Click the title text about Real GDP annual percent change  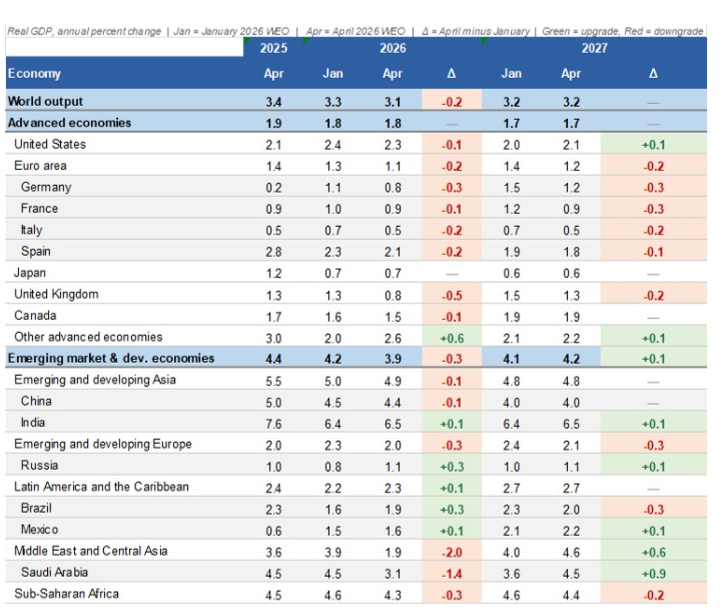pos(84,31)
